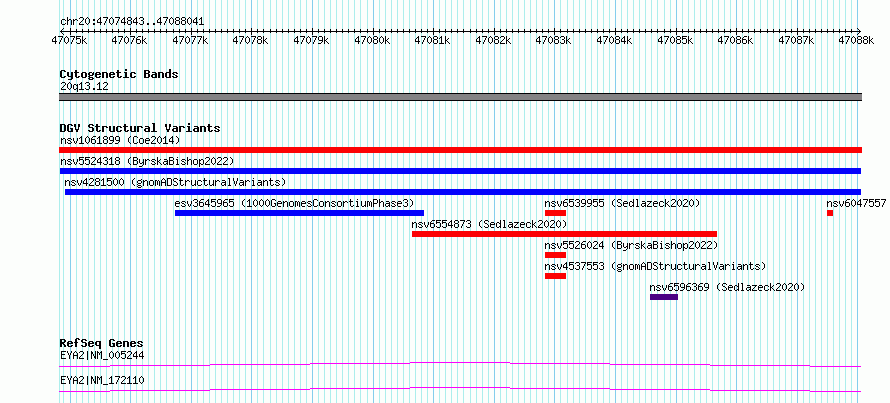Click the EYA2|NM_172110 gene track line
890x403 pixels.
coord(460,389)
